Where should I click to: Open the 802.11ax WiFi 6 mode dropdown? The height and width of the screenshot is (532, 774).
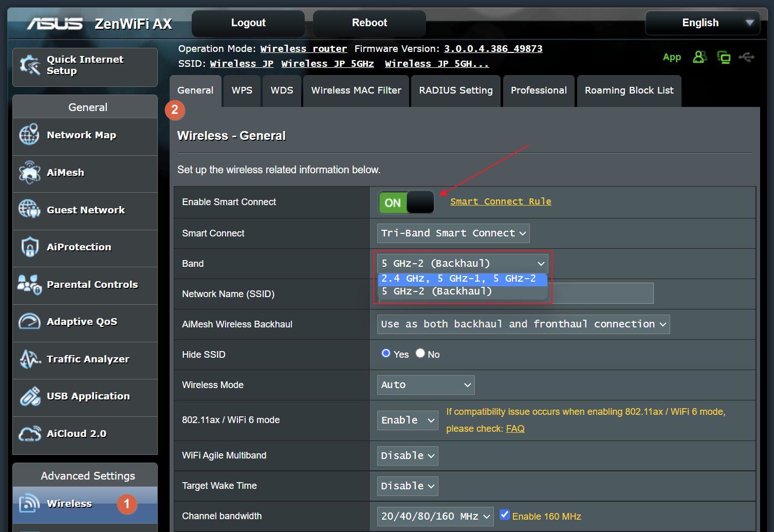click(408, 420)
